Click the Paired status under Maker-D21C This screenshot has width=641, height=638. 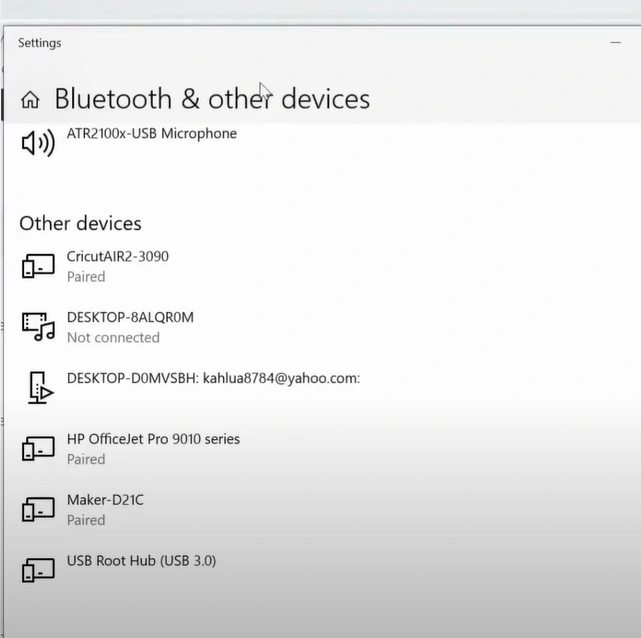tap(86, 521)
